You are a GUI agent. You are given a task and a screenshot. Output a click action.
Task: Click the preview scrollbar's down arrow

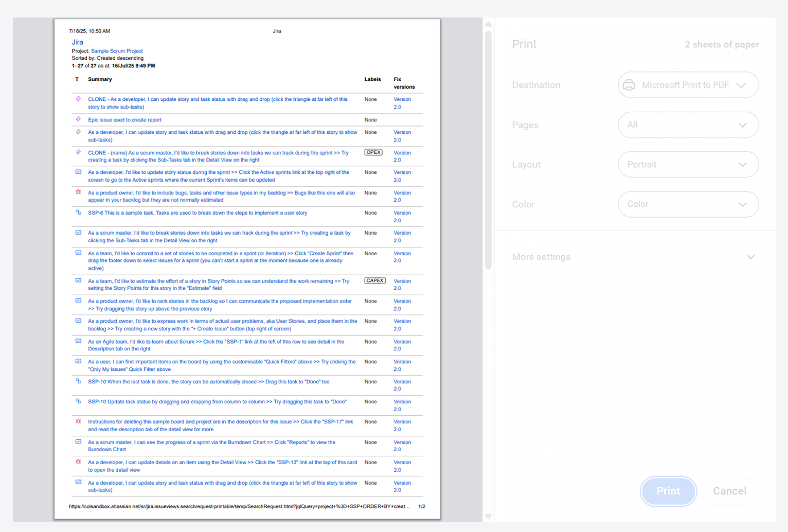click(488, 517)
